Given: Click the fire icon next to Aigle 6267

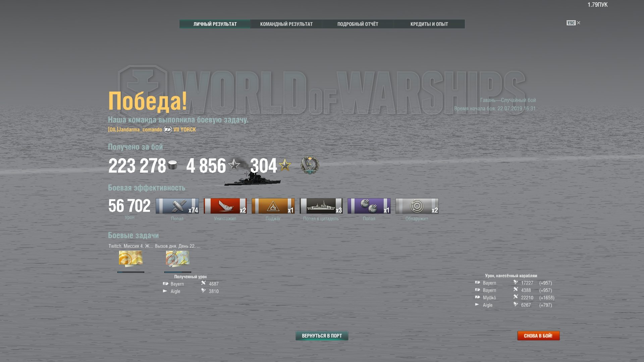Looking at the screenshot, I should click(516, 304).
